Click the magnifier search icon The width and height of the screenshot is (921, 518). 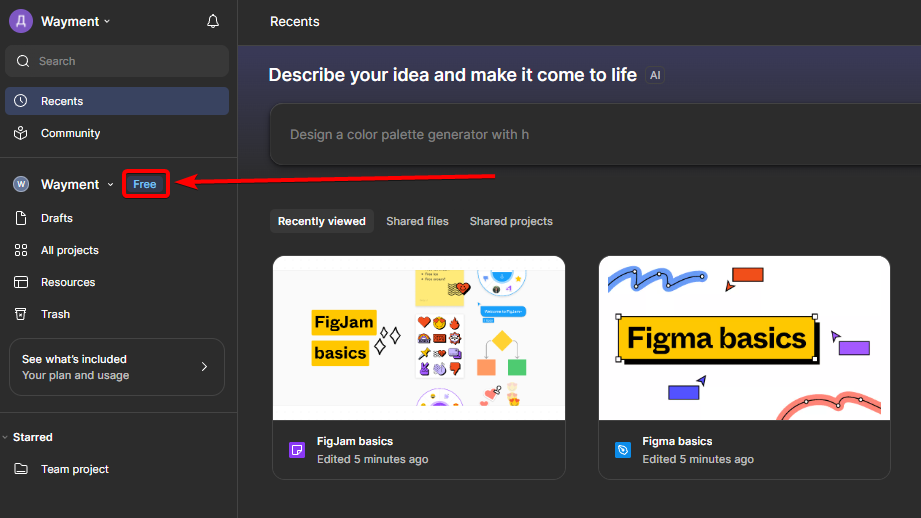[x=23, y=61]
